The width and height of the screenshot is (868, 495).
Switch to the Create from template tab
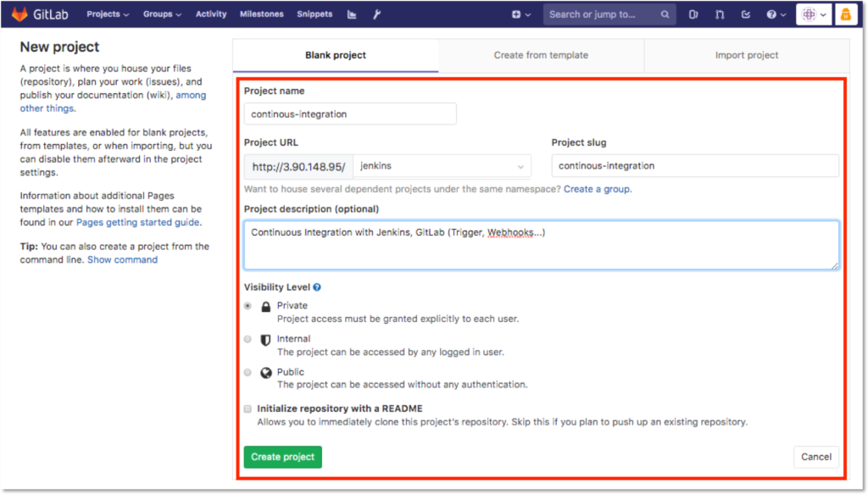tap(541, 55)
